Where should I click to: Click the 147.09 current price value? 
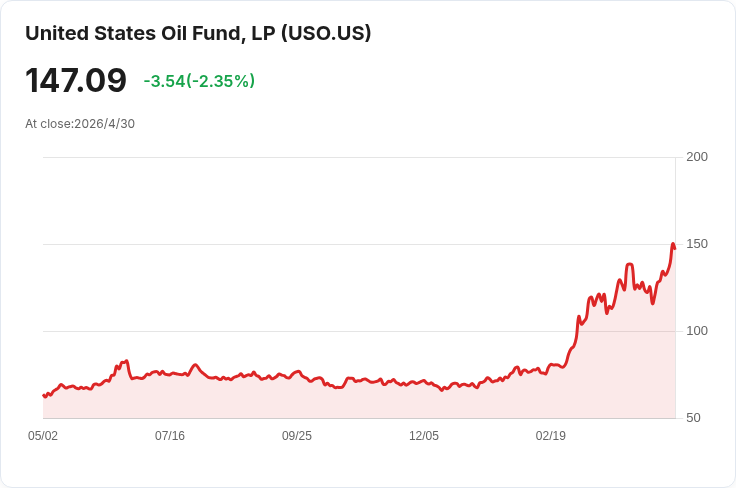click(x=76, y=80)
